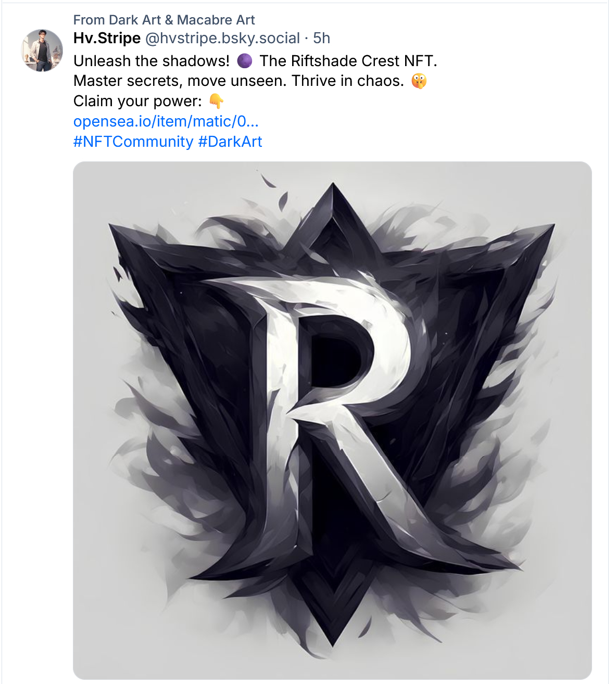Screen dimensions: 616x684
Task: Click the "Claim your power:" text
Action: click(137, 101)
